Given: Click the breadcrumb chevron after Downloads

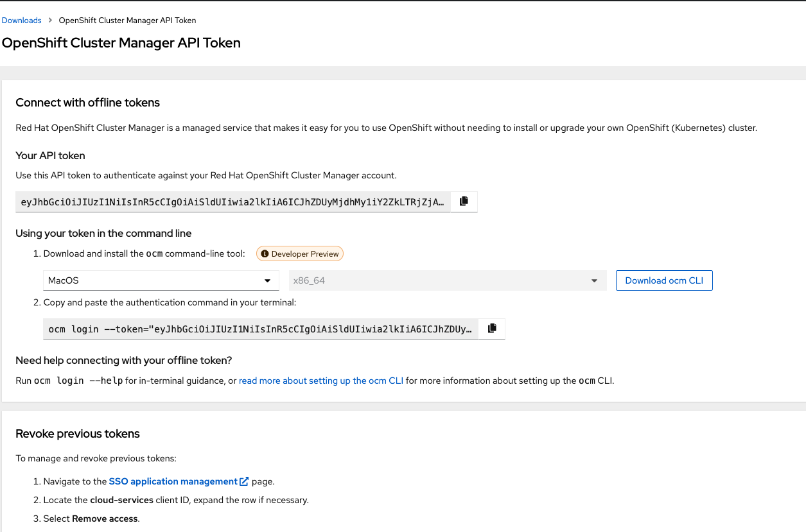Looking at the screenshot, I should [x=50, y=21].
